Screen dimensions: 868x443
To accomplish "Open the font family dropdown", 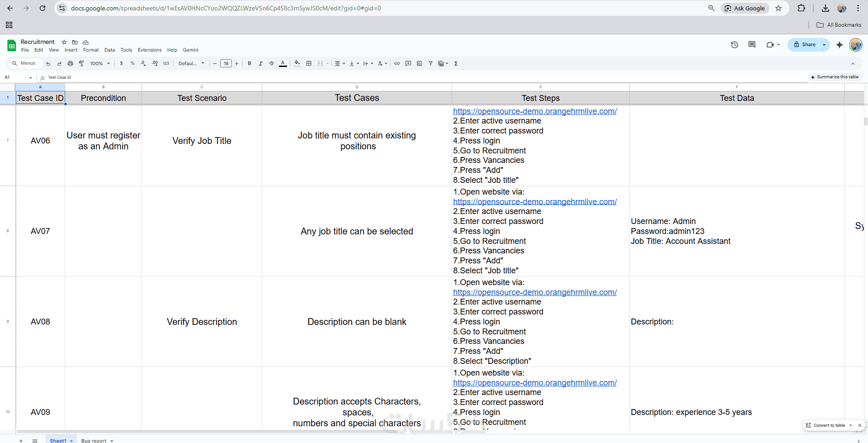I will [x=191, y=63].
